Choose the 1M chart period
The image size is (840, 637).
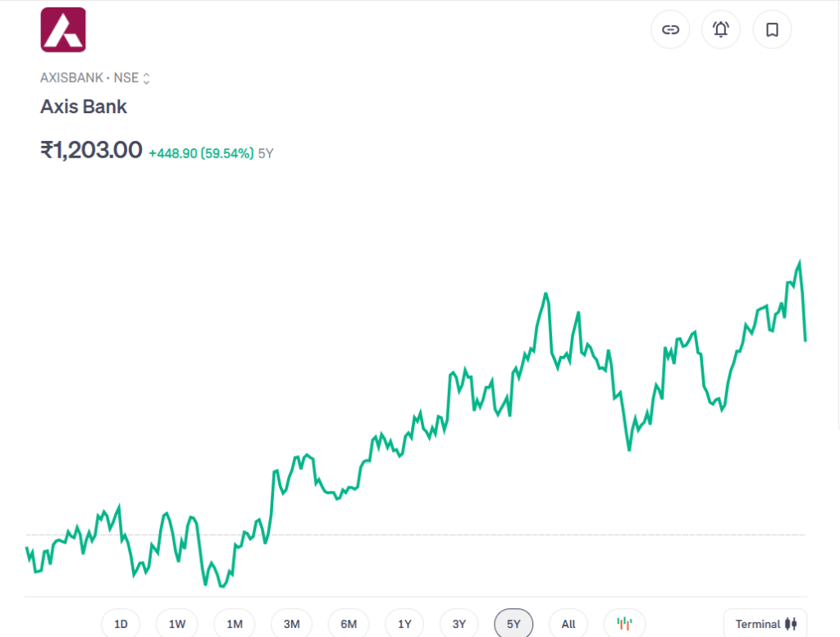(x=235, y=624)
